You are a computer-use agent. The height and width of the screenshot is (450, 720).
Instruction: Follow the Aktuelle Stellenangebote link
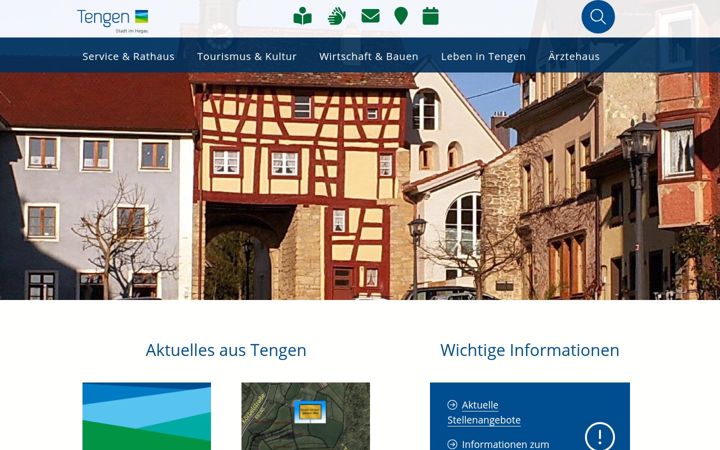tap(484, 412)
